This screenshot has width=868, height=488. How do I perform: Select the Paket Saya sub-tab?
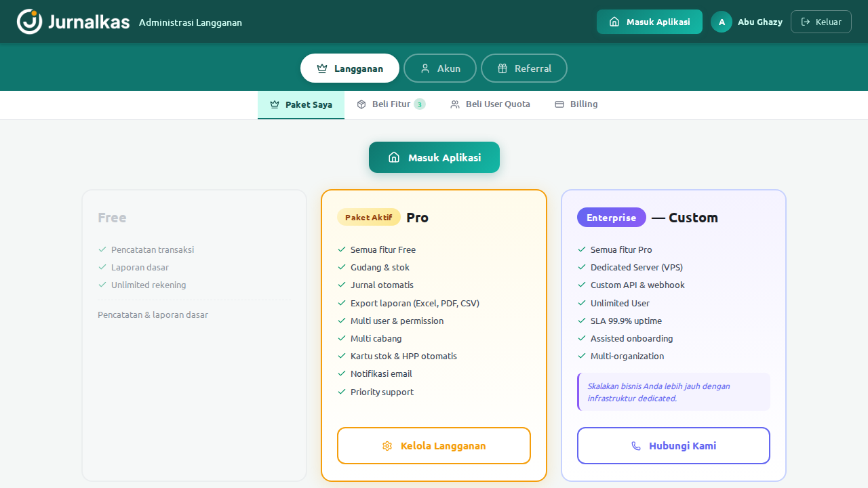coord(301,104)
